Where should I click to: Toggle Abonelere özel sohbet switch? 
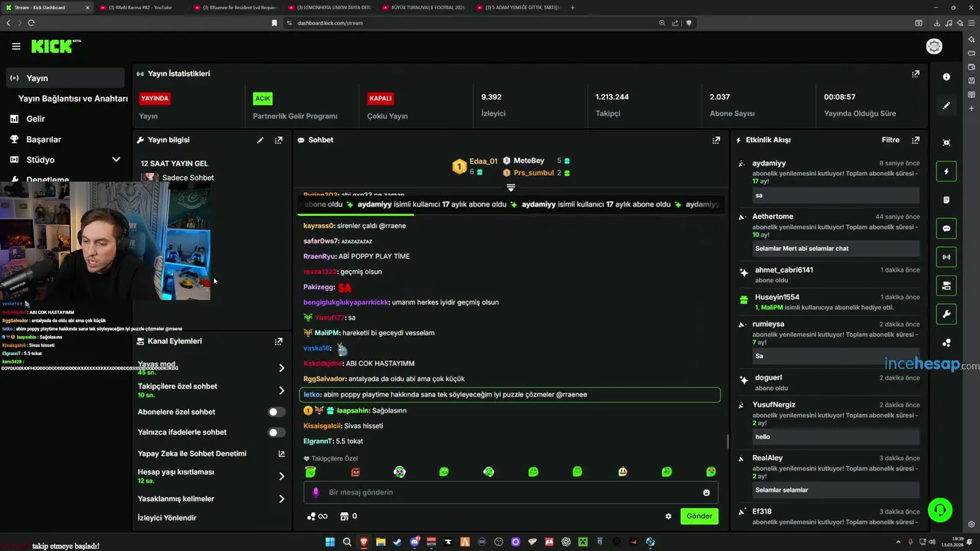point(276,412)
